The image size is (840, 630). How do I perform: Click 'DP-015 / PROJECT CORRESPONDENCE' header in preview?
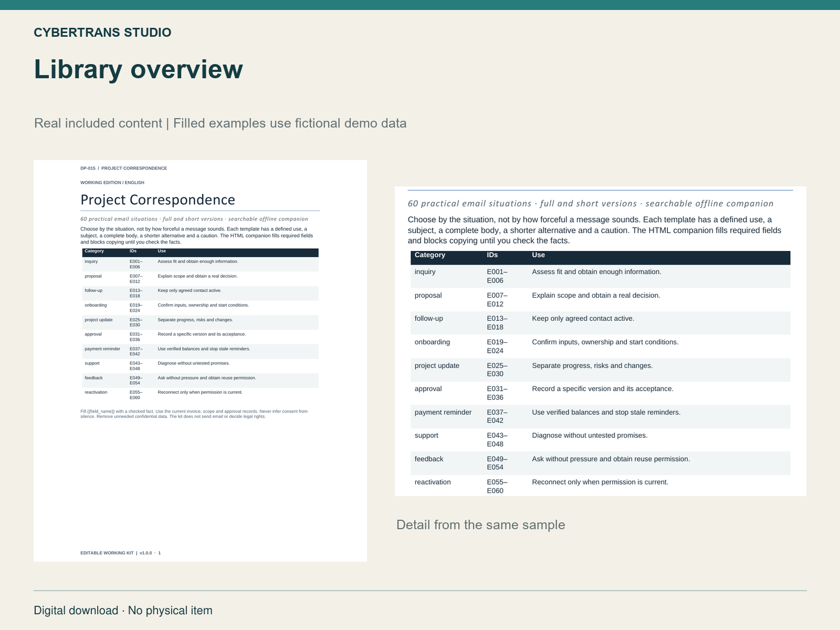[123, 169]
